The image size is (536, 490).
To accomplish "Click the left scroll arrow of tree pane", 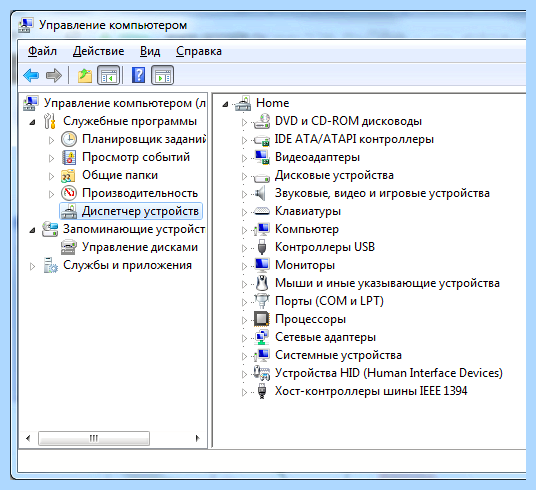I will (x=28, y=438).
